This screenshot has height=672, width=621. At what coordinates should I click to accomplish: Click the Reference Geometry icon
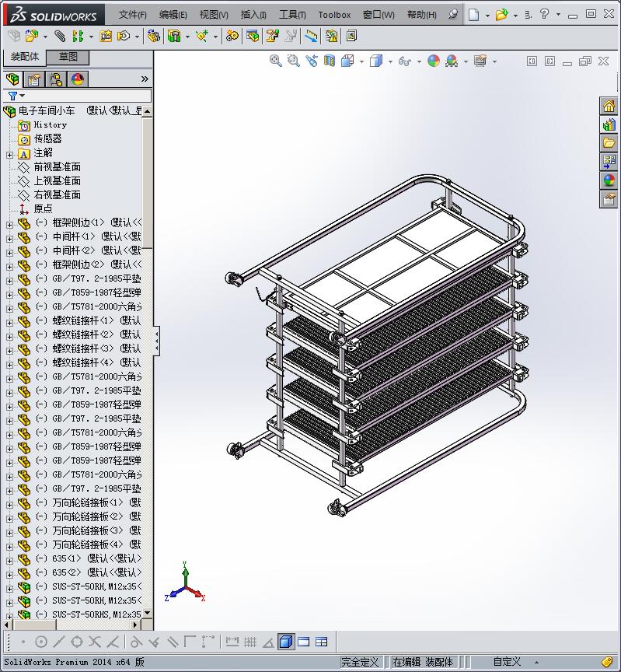(x=202, y=37)
